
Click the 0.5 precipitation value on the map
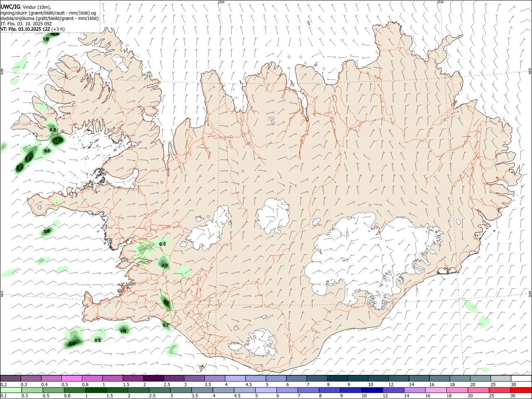(x=163, y=244)
